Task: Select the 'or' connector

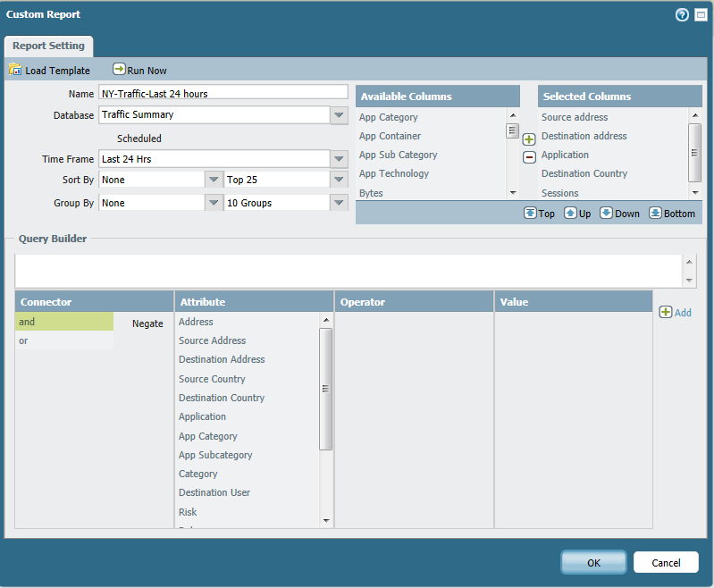Action: (64, 340)
